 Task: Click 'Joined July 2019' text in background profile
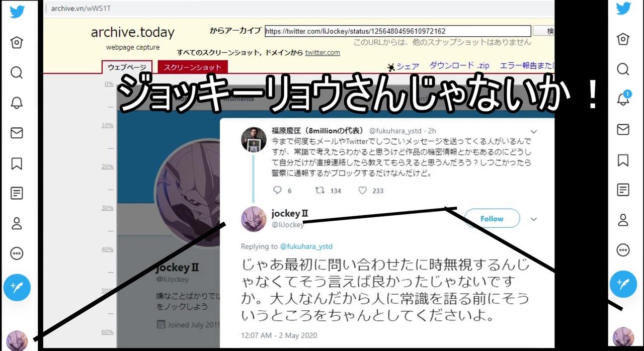(193, 325)
